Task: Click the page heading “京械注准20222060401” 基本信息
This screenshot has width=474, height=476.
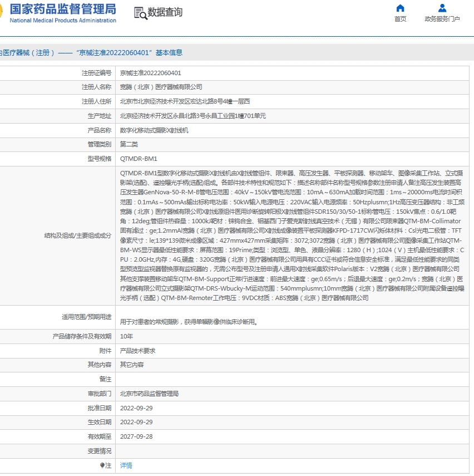Action: tap(129, 52)
